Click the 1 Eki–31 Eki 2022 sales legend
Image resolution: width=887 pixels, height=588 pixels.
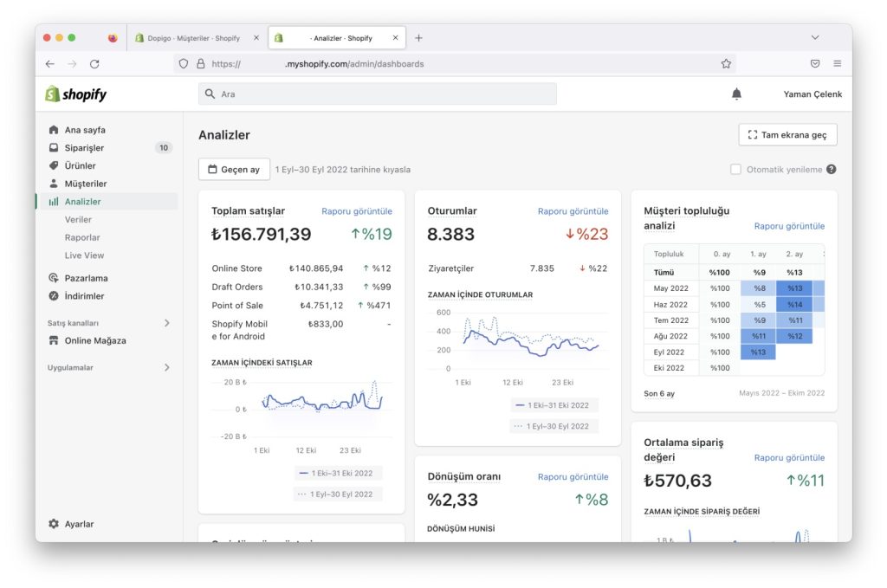338,473
